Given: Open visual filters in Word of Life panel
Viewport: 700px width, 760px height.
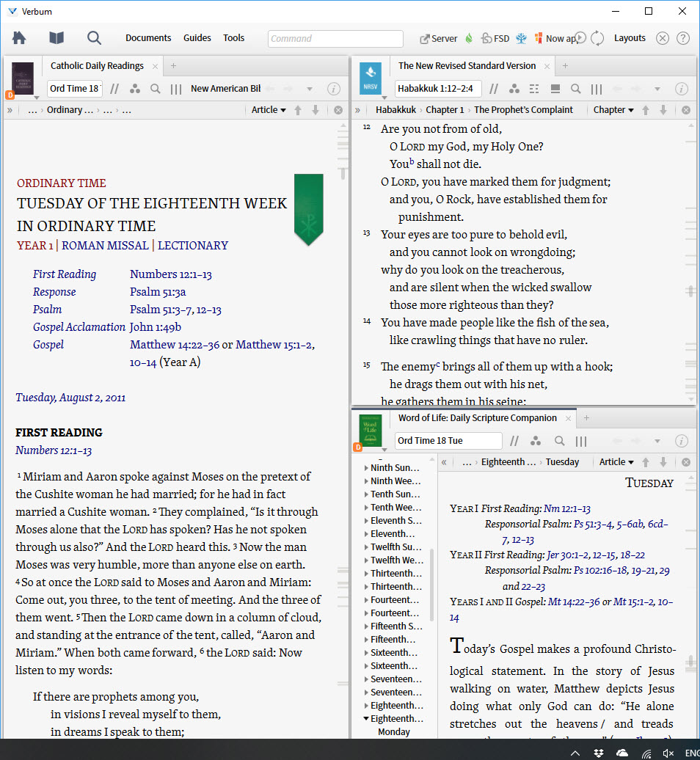Looking at the screenshot, I should coord(535,441).
